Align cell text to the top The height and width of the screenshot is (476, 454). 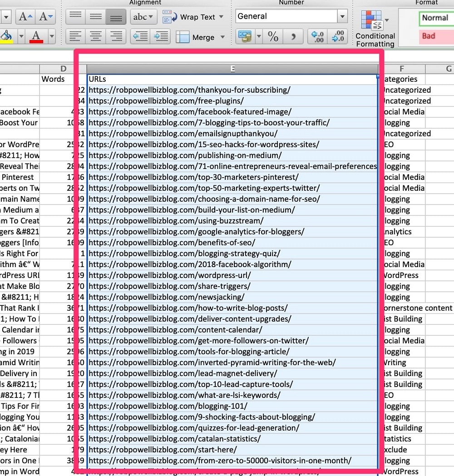[x=75, y=16]
